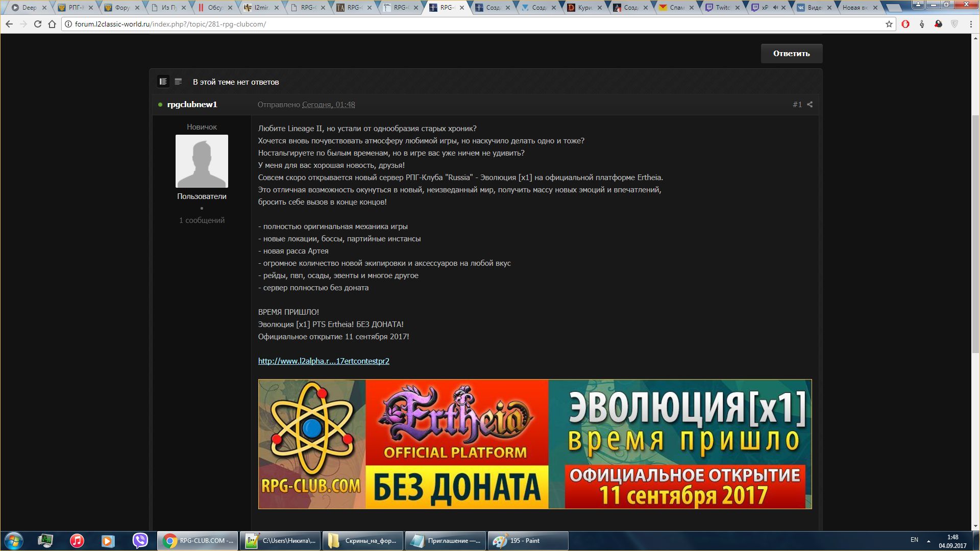This screenshot has height=551, width=980.
Task: Click the rpgclubnew1 default avatar
Action: (202, 161)
